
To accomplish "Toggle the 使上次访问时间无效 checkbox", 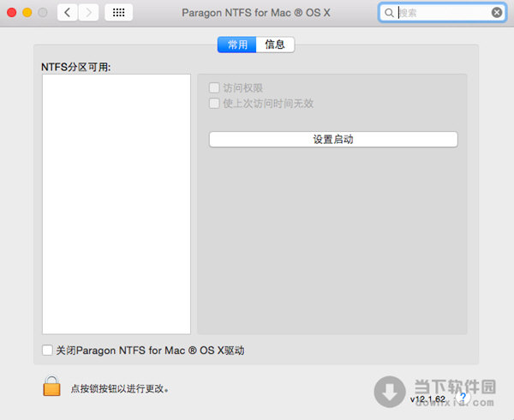I will [x=214, y=104].
